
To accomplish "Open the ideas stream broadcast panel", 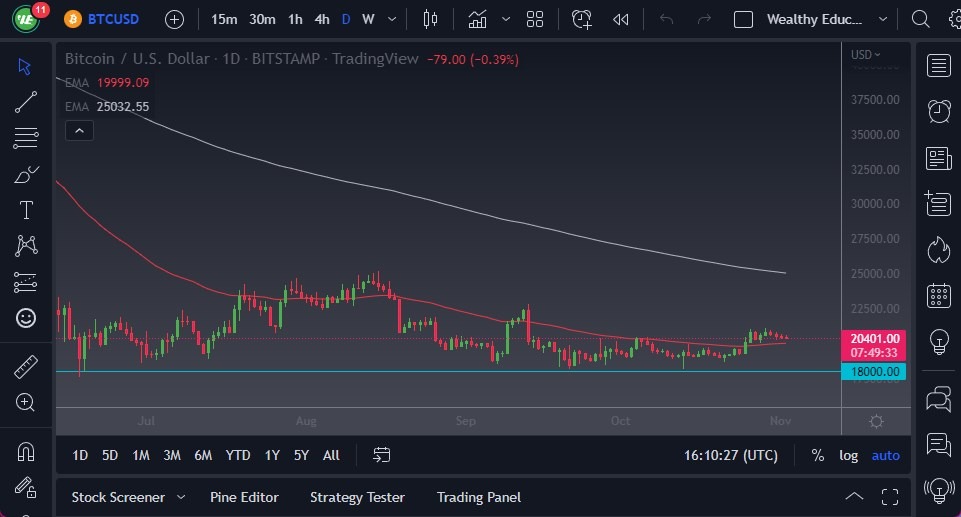I will pyautogui.click(x=938, y=490).
